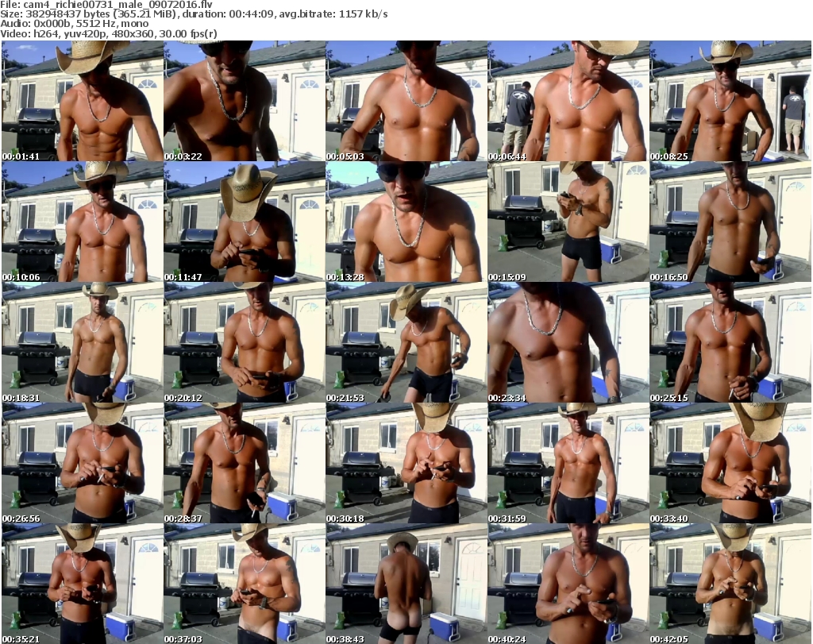Choose the thumbnail stamped 00:28:37

pos(245,464)
